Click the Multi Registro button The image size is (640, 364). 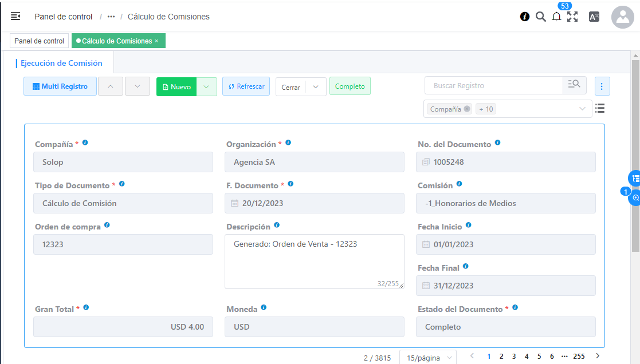[60, 86]
